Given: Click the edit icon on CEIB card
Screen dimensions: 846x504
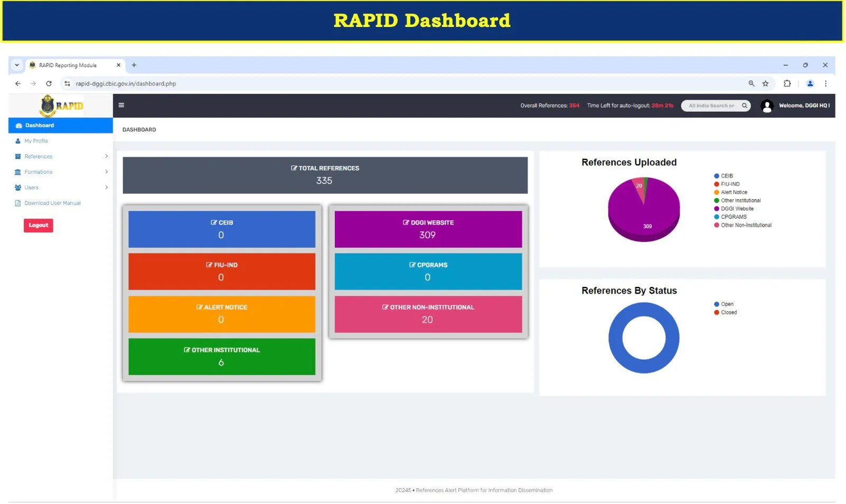Looking at the screenshot, I should point(214,223).
